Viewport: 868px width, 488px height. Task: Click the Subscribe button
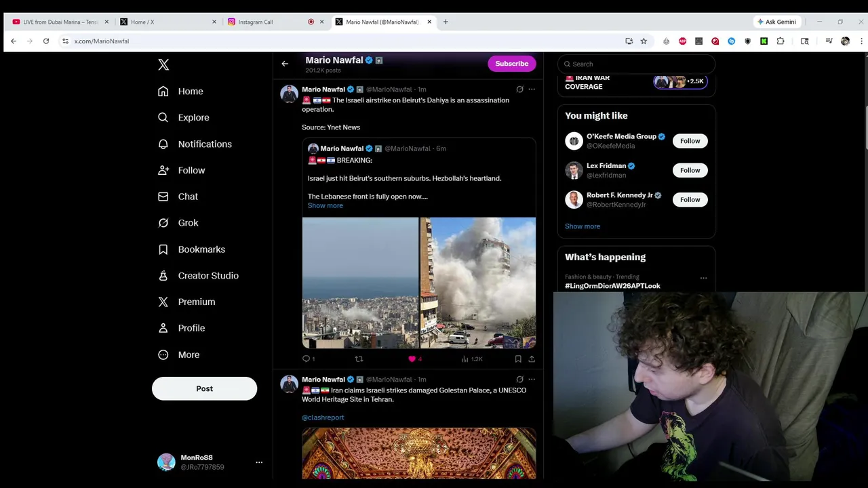coord(511,64)
